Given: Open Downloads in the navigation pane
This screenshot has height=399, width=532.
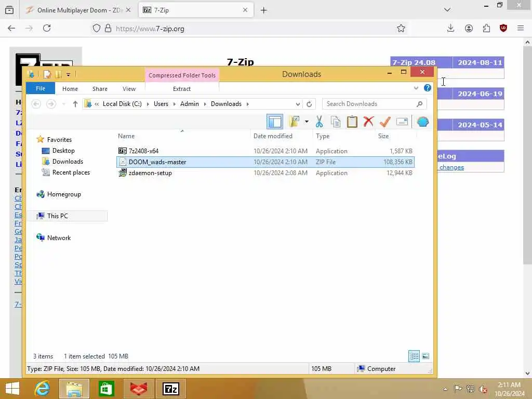Looking at the screenshot, I should click(x=68, y=161).
